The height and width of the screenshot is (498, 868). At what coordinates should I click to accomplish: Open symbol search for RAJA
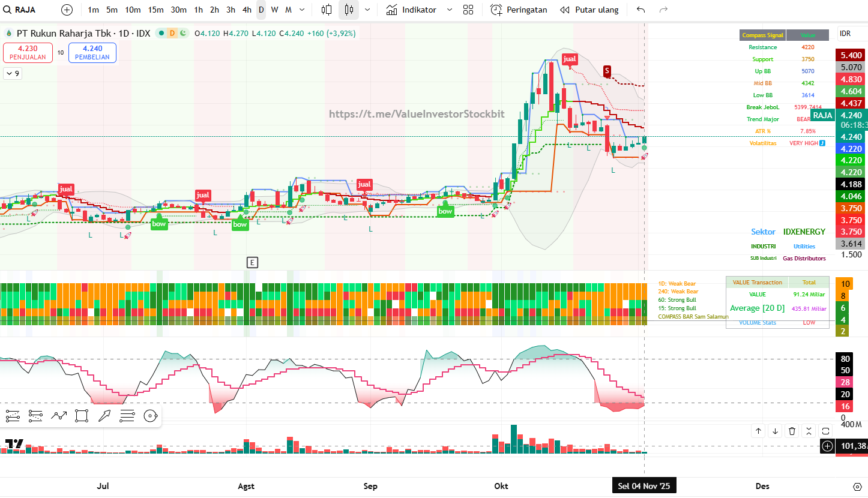(x=20, y=10)
